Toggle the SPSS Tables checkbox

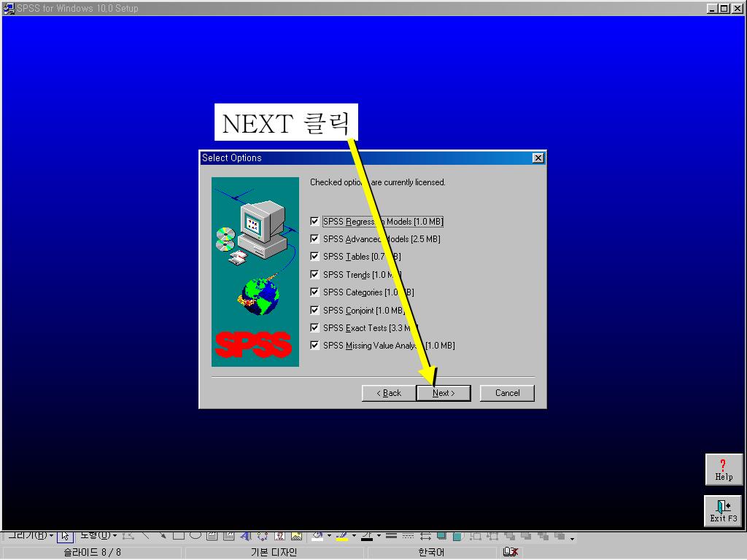314,257
